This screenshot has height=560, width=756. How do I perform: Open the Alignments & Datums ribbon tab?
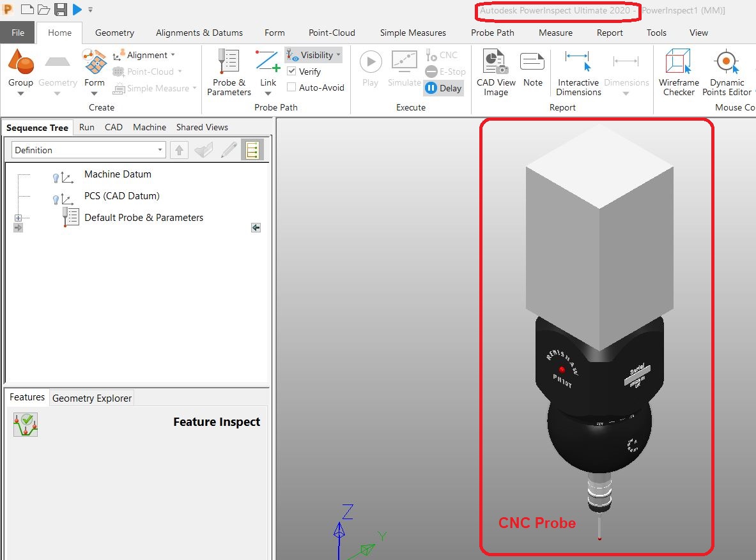pyautogui.click(x=199, y=33)
